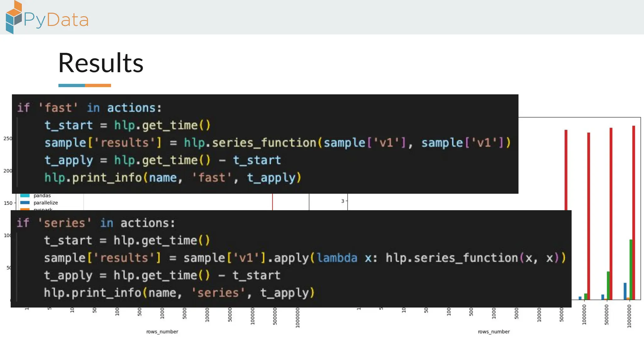
Task: Click the Results slide title
Action: (101, 63)
